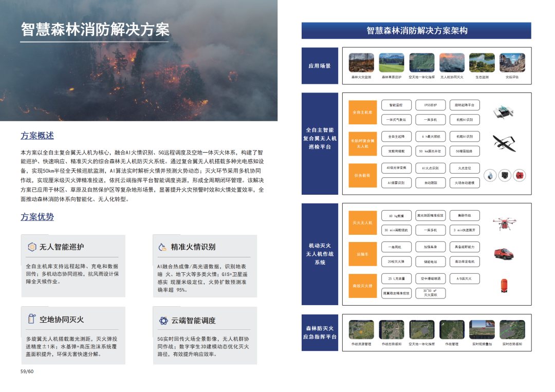Click the orange 全自主机库 block
This screenshot has height=392, width=555.
363,112
